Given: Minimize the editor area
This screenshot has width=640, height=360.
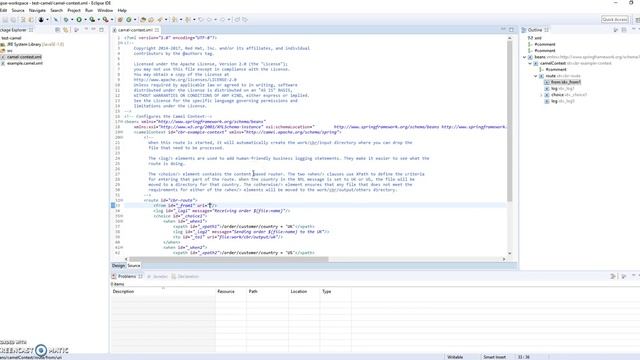Looking at the screenshot, I should (503, 29).
